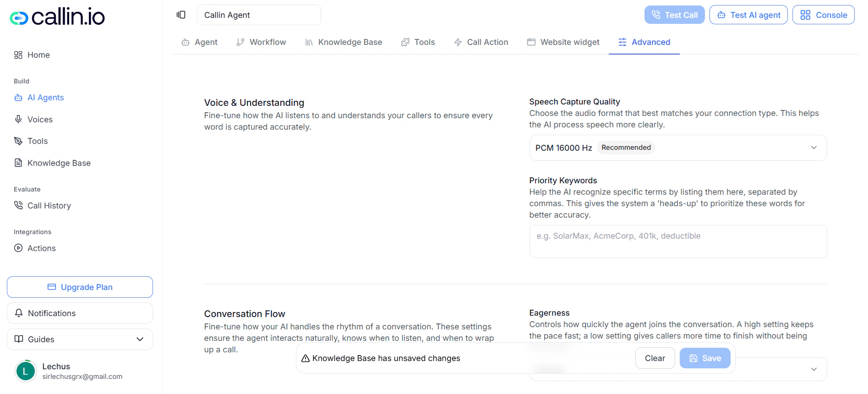The width and height of the screenshot is (868, 394).
Task: Click the Call History phone icon
Action: (18, 205)
